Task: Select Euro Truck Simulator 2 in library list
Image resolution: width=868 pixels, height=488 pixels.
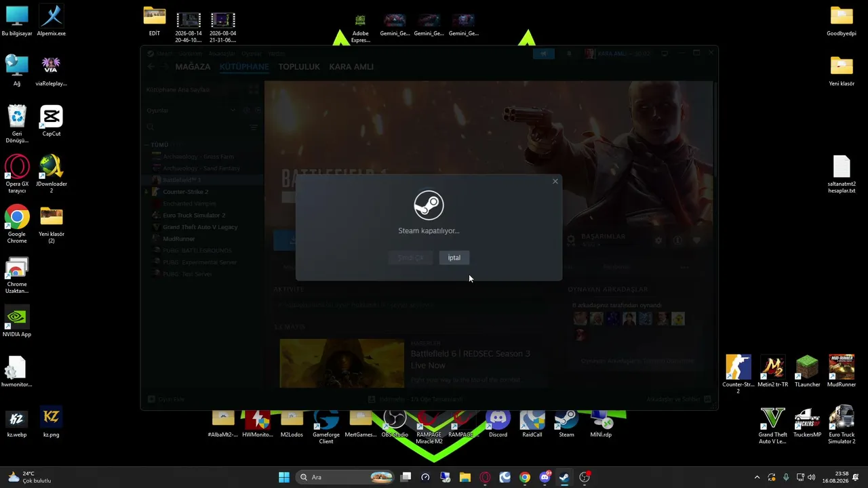Action: (194, 215)
